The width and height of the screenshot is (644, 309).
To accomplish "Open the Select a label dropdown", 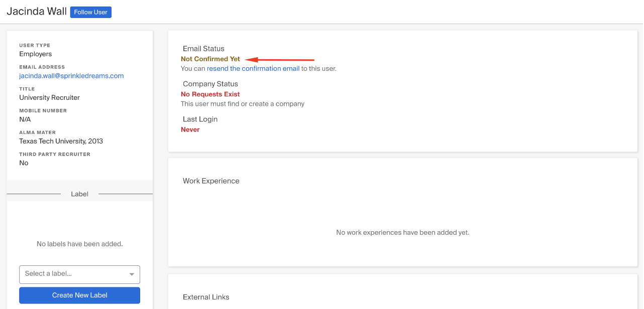I will click(x=79, y=274).
